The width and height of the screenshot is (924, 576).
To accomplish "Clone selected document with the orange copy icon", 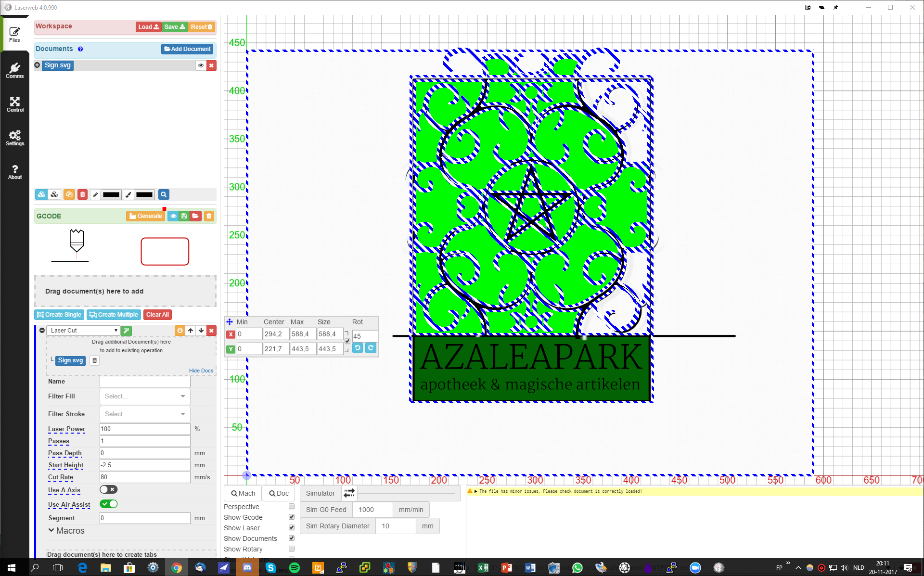I will [69, 194].
